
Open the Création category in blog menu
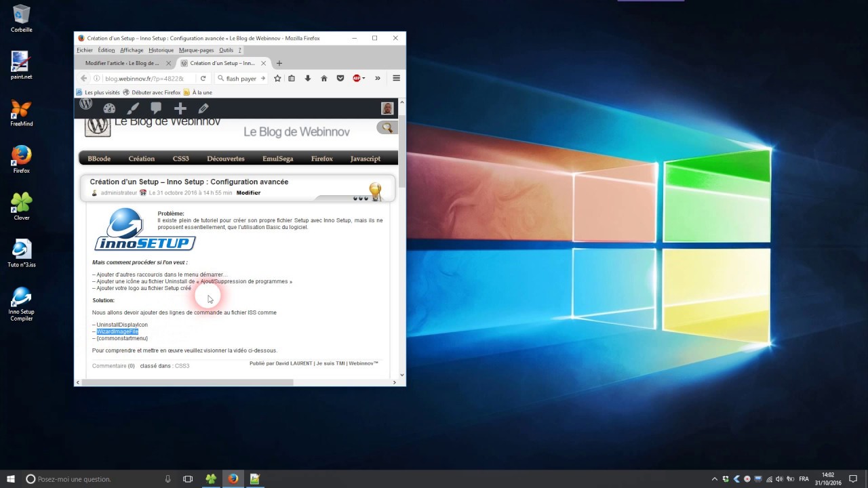pos(142,159)
